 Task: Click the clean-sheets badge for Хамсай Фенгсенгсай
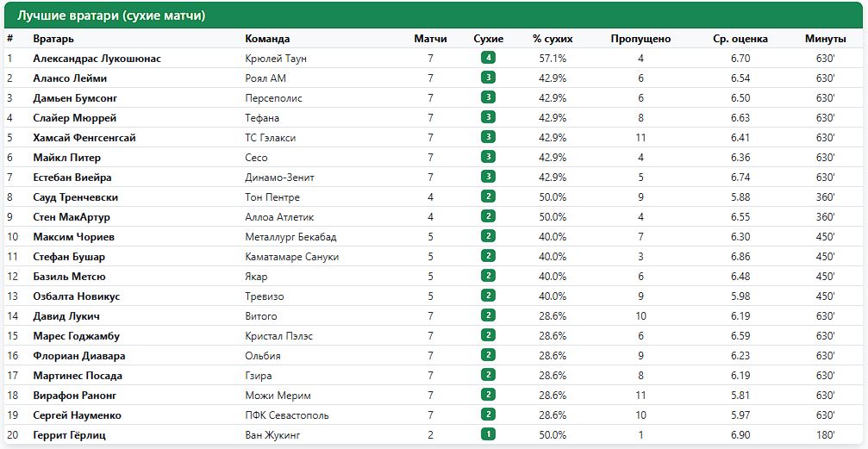pyautogui.click(x=488, y=137)
